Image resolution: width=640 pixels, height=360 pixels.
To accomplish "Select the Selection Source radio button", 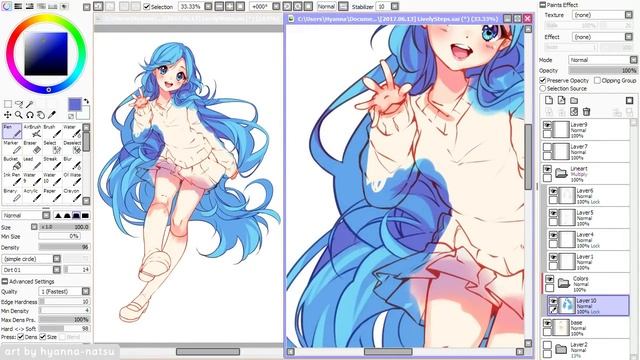I will (x=543, y=88).
